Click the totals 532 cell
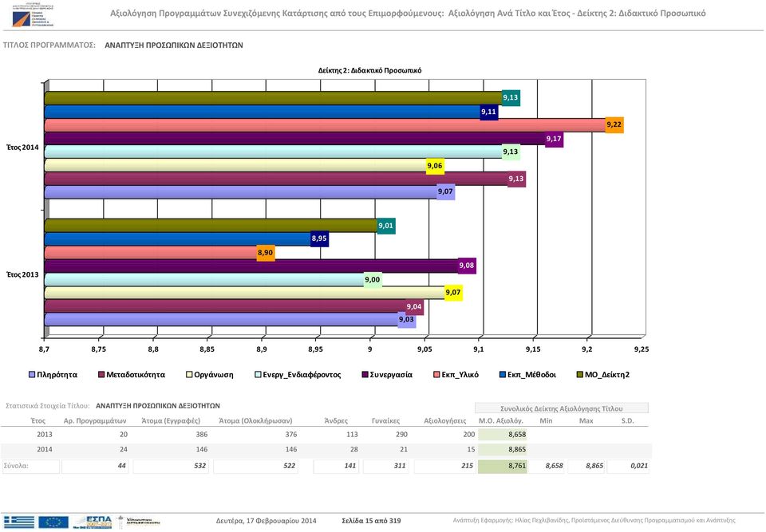This screenshot has width=766, height=532. pyautogui.click(x=172, y=466)
